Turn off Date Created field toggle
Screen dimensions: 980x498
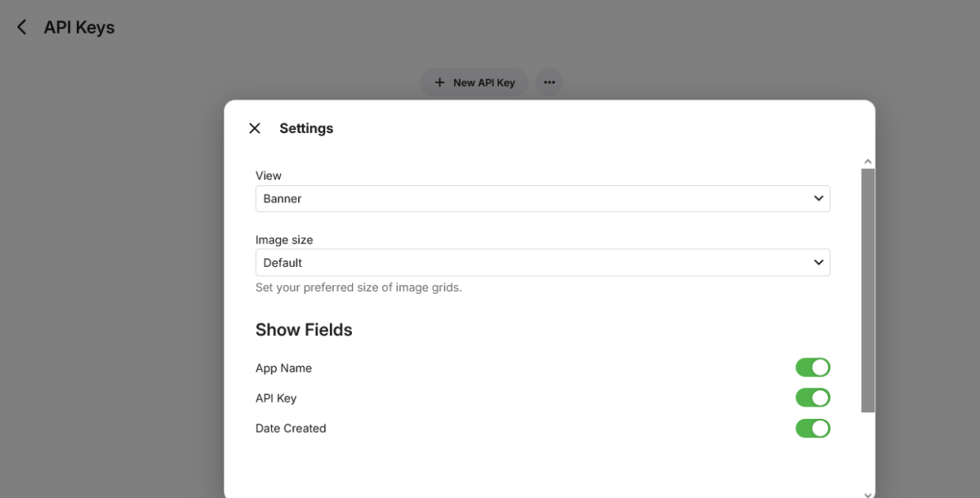tap(813, 428)
